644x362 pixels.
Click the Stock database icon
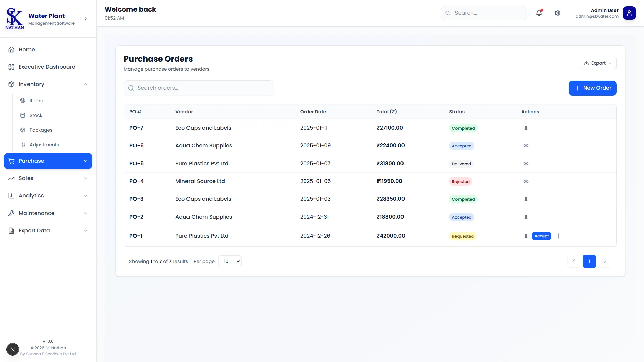coord(23,115)
